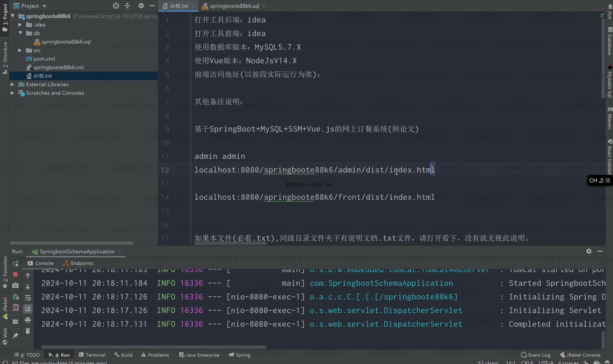Toggle soft-wrap in console

tap(28, 298)
